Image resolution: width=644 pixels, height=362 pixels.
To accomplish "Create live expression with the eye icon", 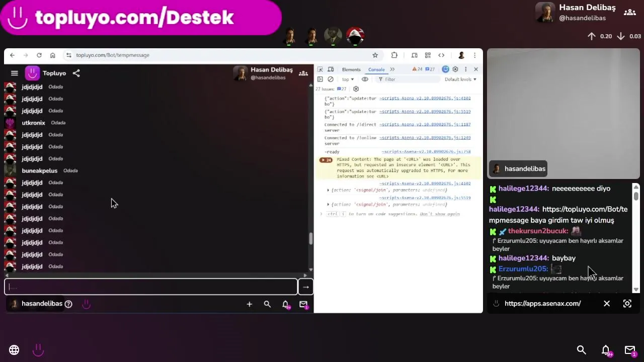I will [365, 79].
